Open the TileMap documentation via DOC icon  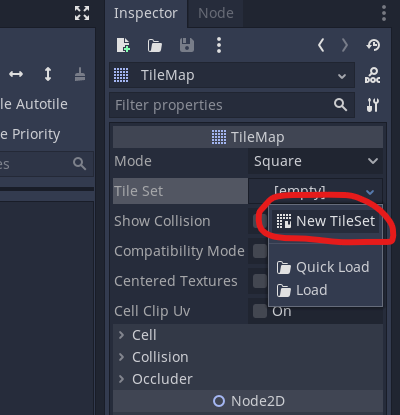pyautogui.click(x=372, y=76)
